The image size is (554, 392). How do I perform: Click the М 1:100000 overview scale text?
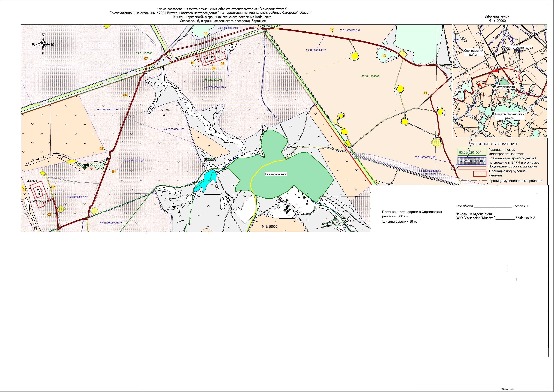click(x=497, y=21)
